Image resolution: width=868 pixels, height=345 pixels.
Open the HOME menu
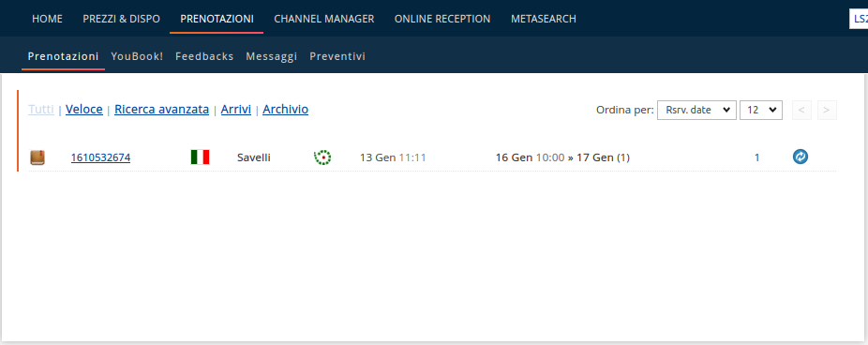(47, 19)
